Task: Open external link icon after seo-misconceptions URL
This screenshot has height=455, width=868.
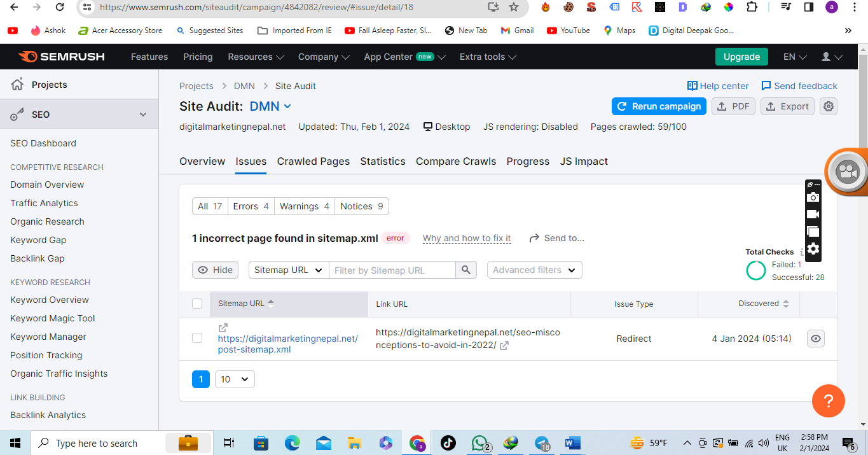Action: tap(504, 346)
